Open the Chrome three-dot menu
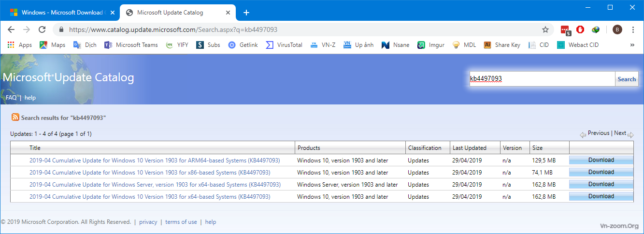The height and width of the screenshot is (234, 644). coord(633,29)
